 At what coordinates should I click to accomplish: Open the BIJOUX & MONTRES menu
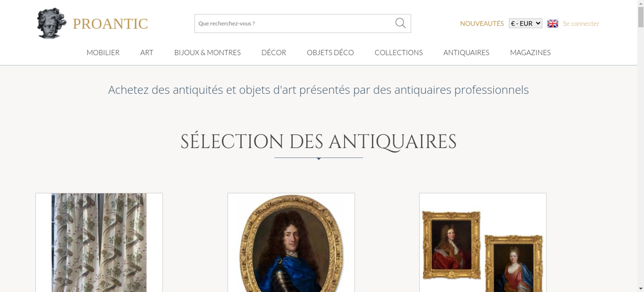[207, 52]
